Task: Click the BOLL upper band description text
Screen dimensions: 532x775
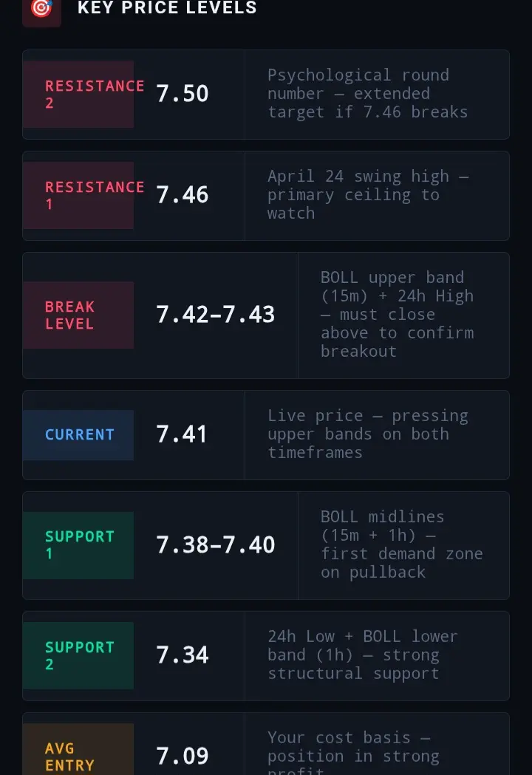Action: click(x=397, y=314)
